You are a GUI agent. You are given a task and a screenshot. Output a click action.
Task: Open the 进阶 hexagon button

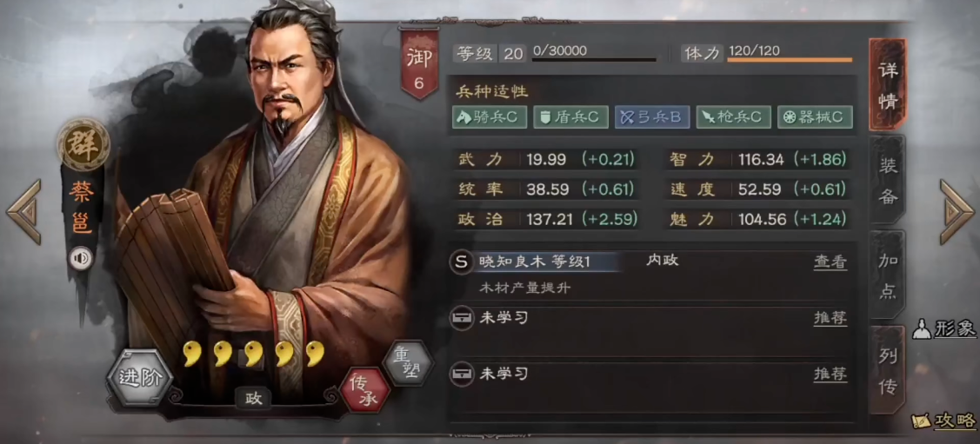coord(140,379)
